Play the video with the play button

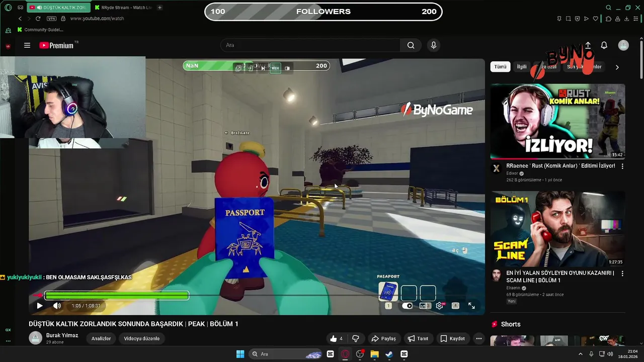(x=40, y=306)
